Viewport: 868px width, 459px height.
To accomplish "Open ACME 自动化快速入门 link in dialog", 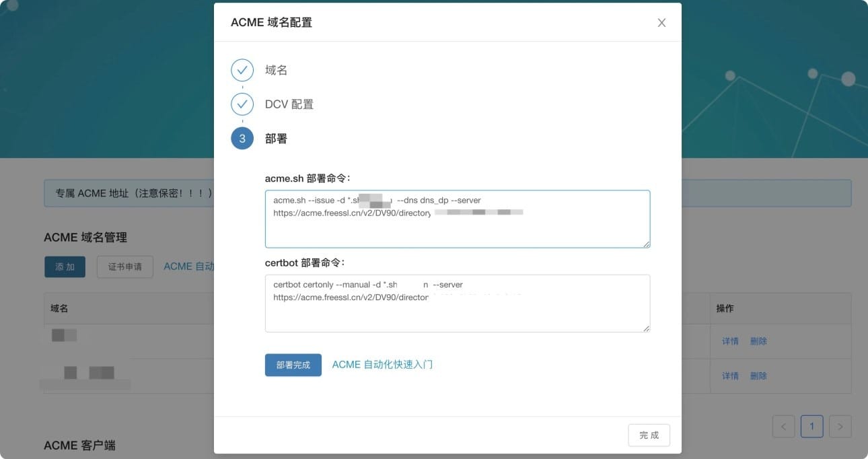I will [x=382, y=365].
